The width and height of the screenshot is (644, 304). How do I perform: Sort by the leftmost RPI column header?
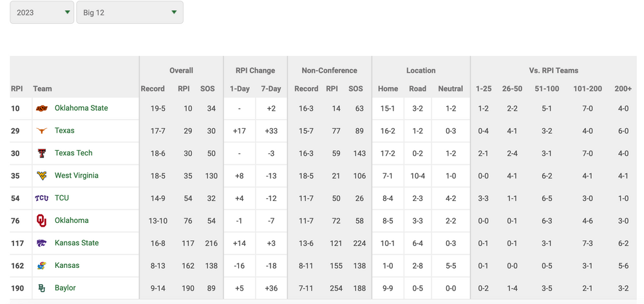click(17, 89)
